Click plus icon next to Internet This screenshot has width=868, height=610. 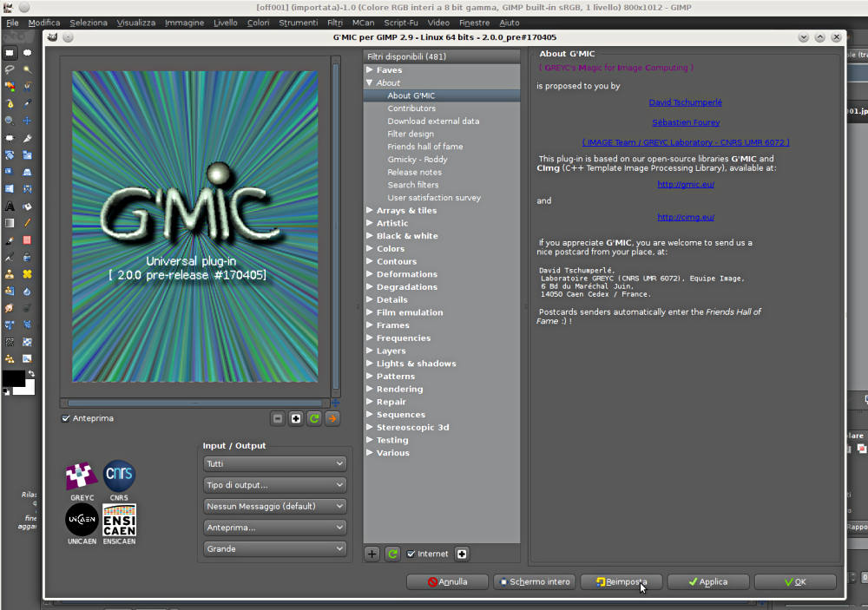click(x=462, y=554)
